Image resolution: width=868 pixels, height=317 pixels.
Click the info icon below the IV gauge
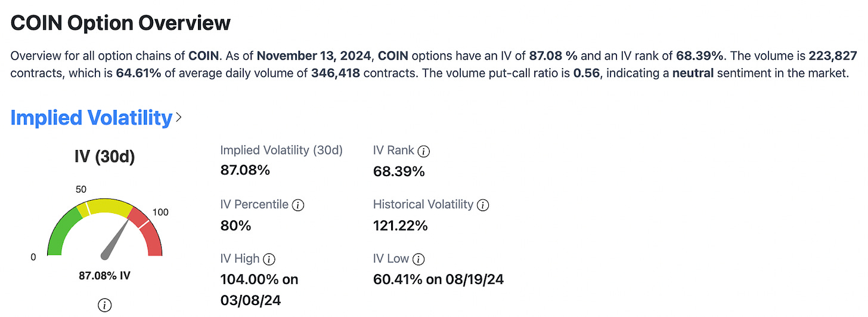click(x=104, y=306)
